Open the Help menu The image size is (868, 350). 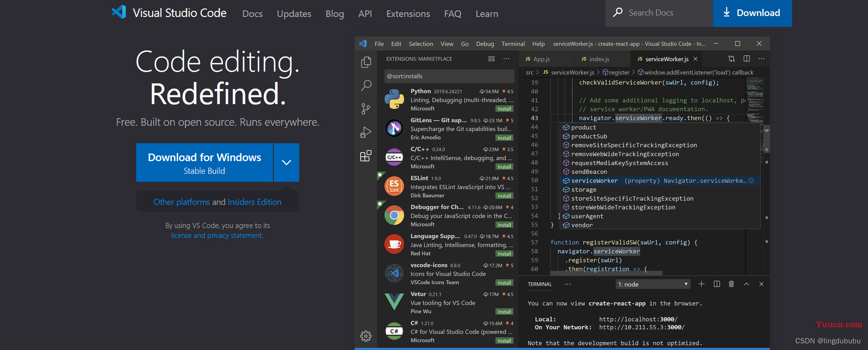tap(539, 44)
